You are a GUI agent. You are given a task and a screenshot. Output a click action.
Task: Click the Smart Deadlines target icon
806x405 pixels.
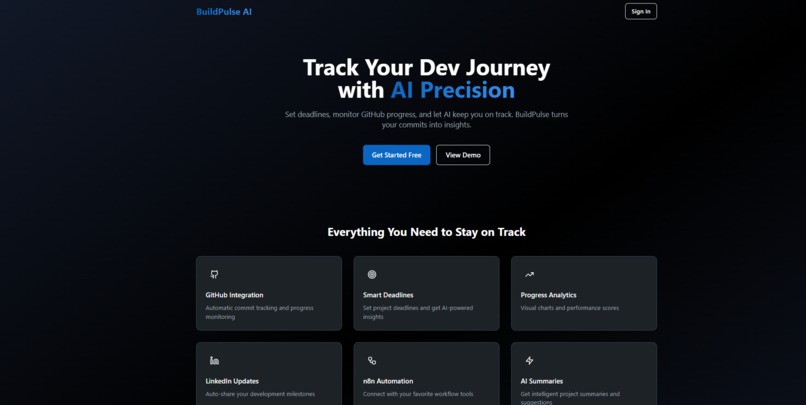[x=372, y=274]
